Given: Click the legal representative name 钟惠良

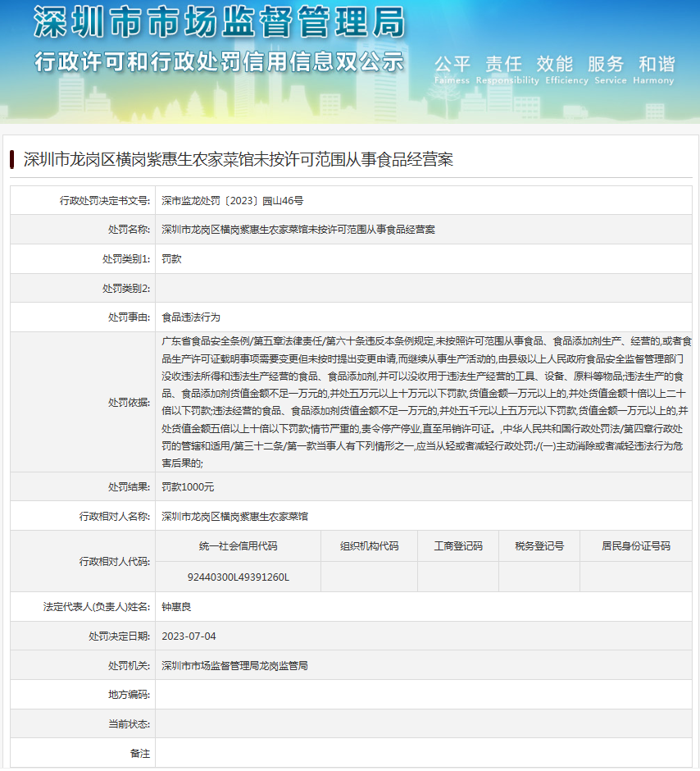Looking at the screenshot, I should click(x=176, y=607).
